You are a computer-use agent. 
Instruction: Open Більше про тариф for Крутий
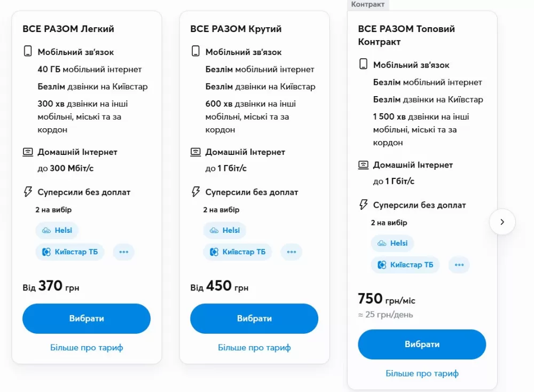(x=254, y=348)
